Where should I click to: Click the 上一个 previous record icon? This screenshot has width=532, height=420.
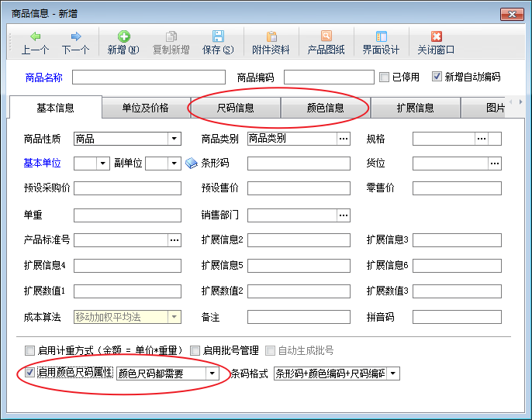click(36, 37)
